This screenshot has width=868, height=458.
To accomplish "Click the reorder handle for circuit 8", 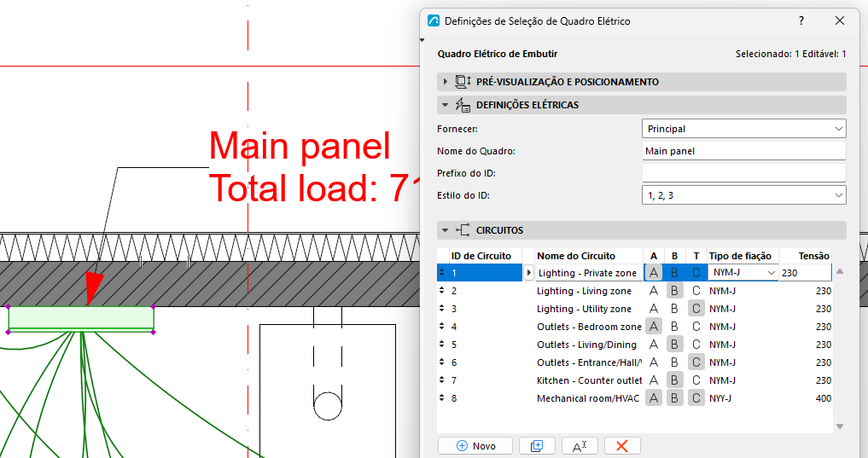I will [x=442, y=397].
